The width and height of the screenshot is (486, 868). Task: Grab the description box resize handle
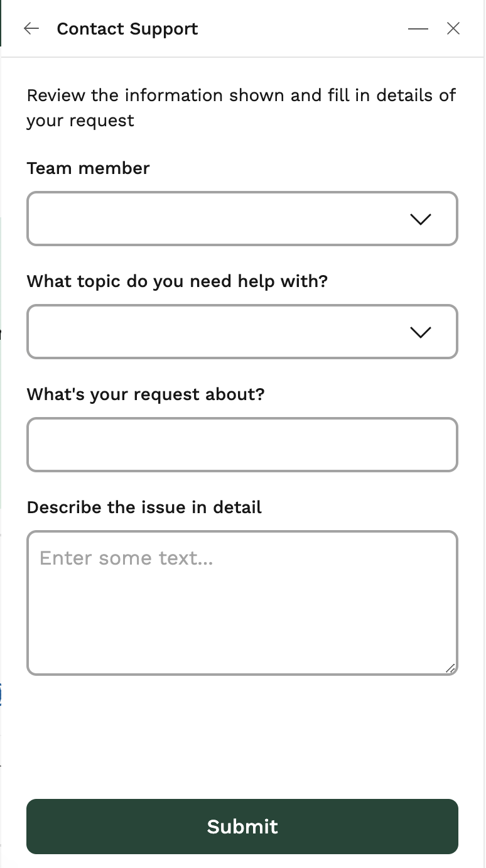click(450, 668)
